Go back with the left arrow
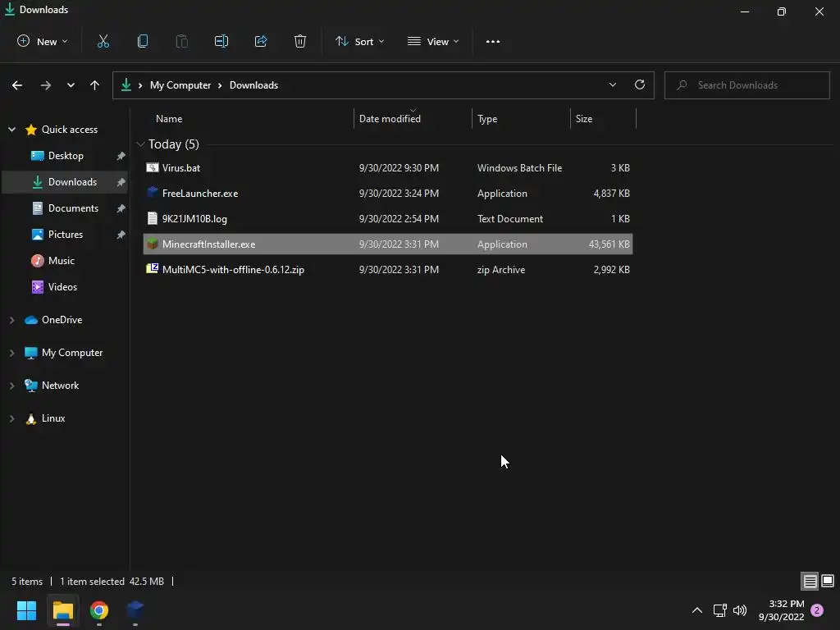The width and height of the screenshot is (840, 630). pyautogui.click(x=17, y=85)
